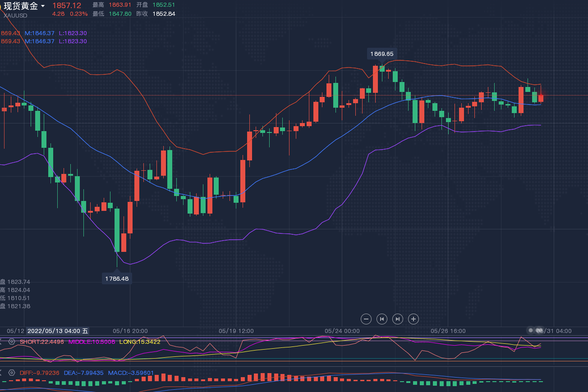Screen dimensions: 588x392
Task: Click the current price 1857.12
Action: [67, 5]
